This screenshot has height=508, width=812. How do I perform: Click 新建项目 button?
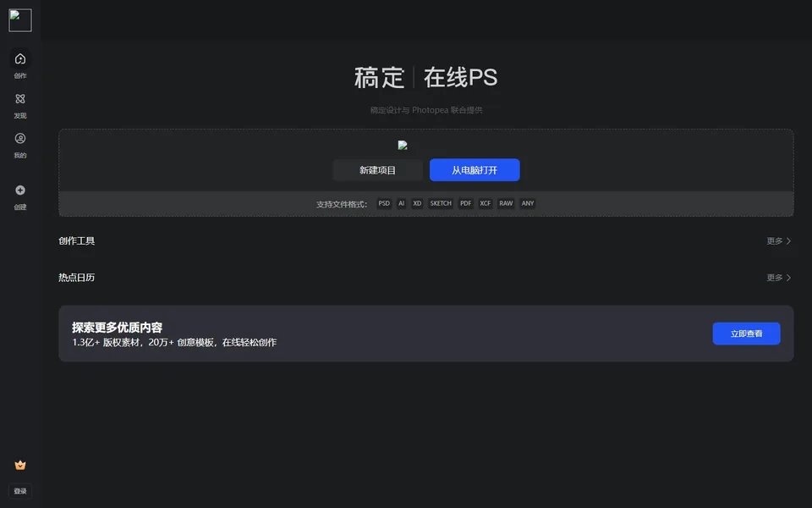click(377, 170)
